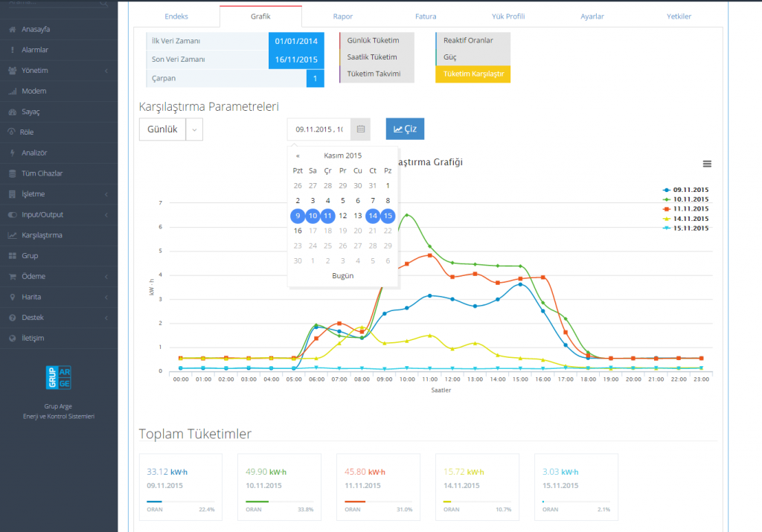
Task: Click the Karşılaştırma chart icon
Action: pyautogui.click(x=12, y=235)
